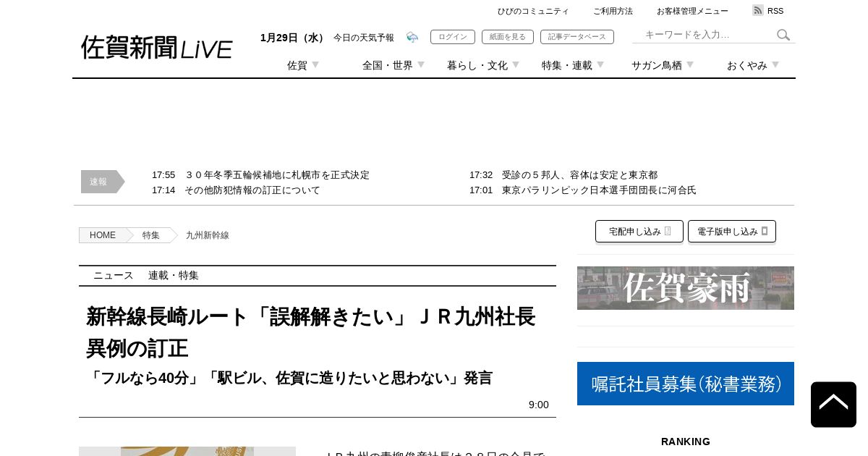Viewport: 868px width, 456px height.
Task: Click the ログイン button
Action: coord(453,37)
